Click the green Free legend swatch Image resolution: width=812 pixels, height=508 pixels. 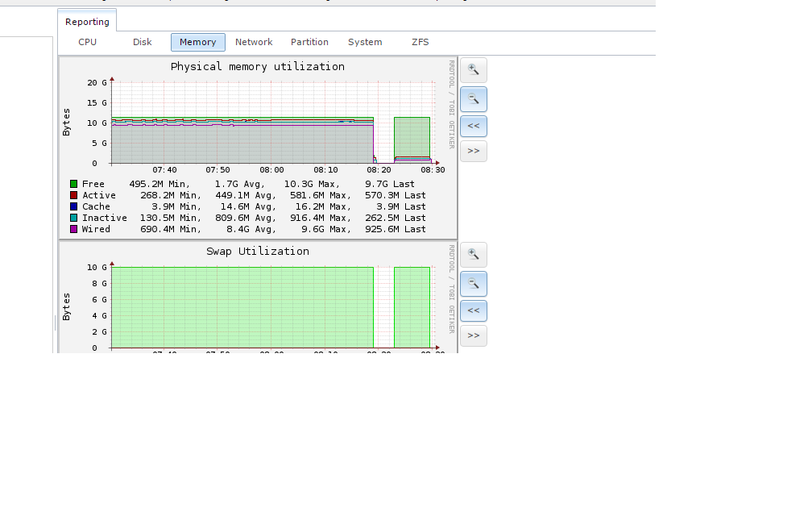pos(74,184)
